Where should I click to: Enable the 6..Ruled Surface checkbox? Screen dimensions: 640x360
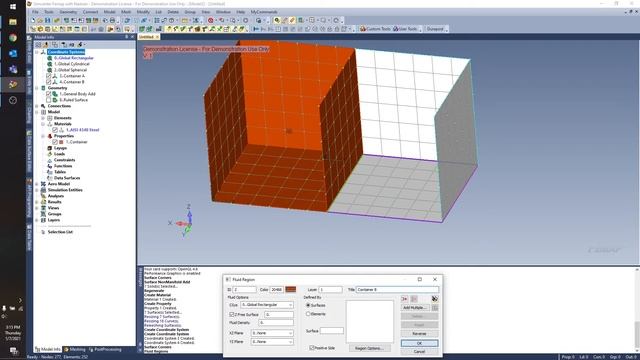point(49,100)
